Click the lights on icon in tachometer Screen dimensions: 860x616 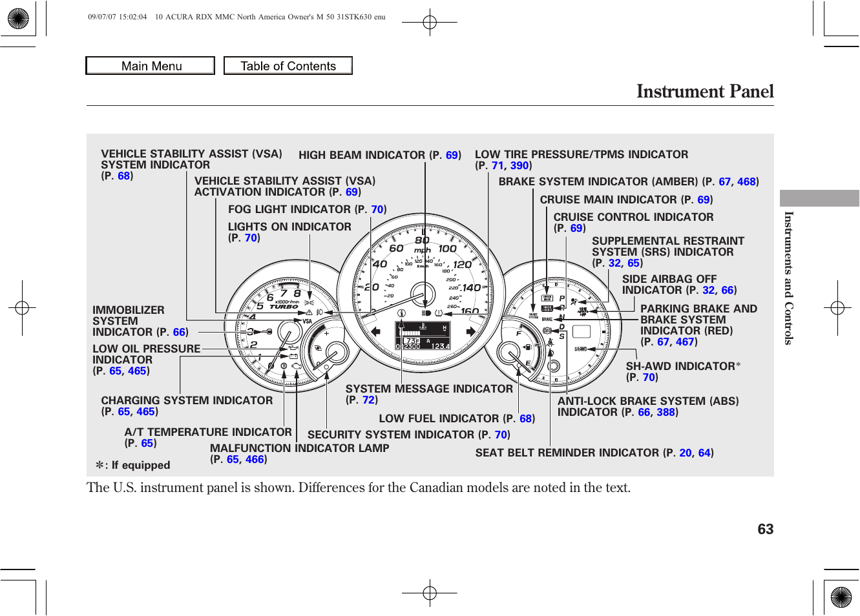click(x=309, y=302)
